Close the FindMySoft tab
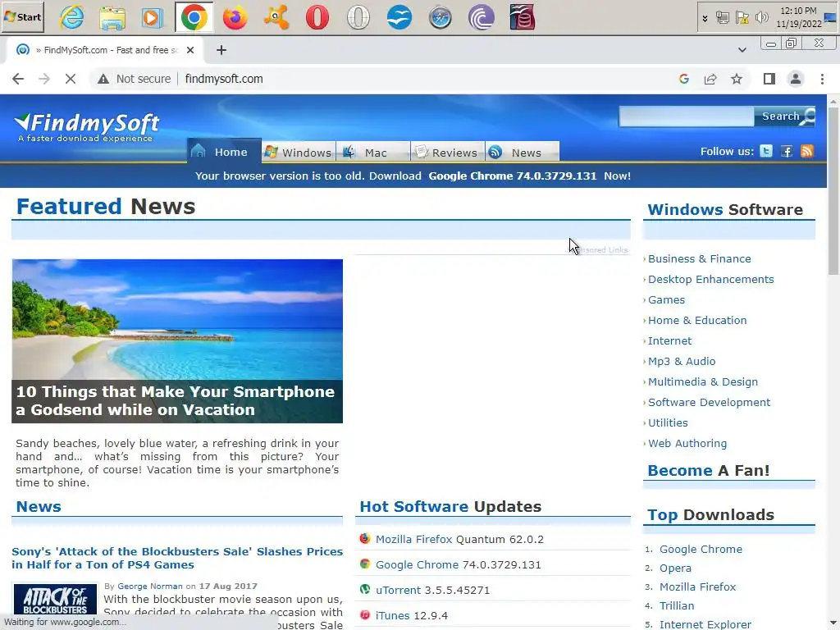The width and height of the screenshot is (840, 630). (x=190, y=50)
